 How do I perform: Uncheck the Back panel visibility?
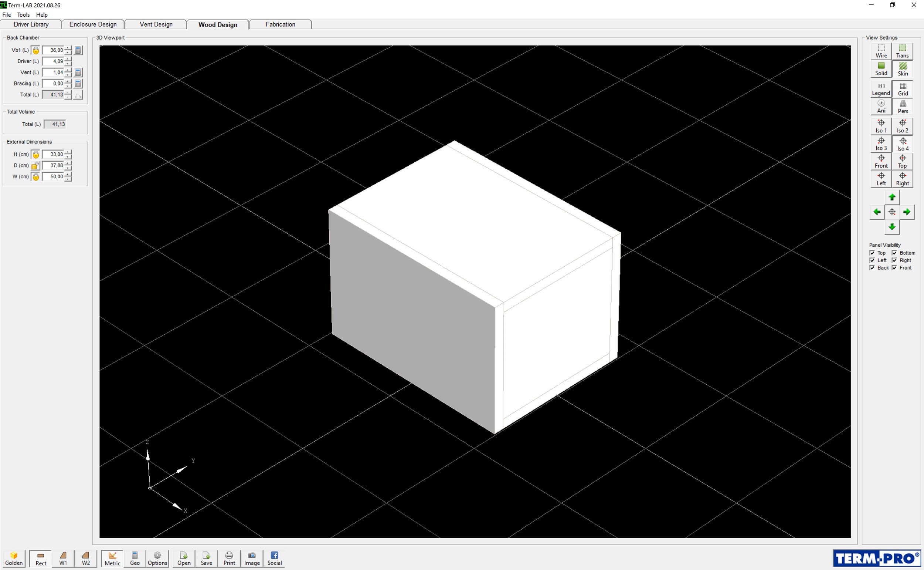[872, 268]
